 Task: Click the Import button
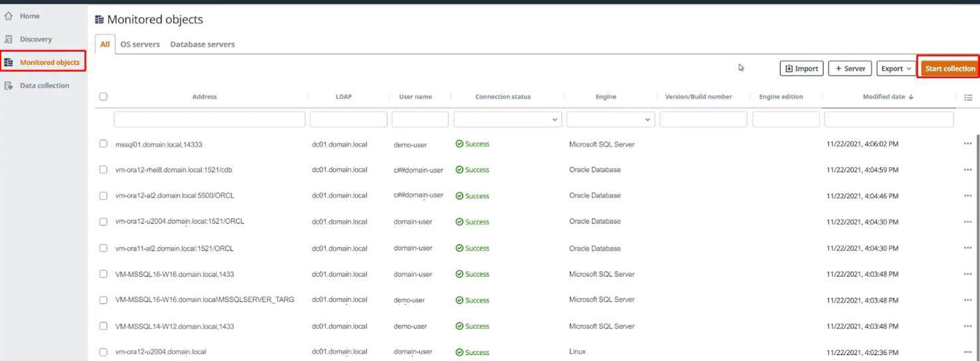(802, 68)
